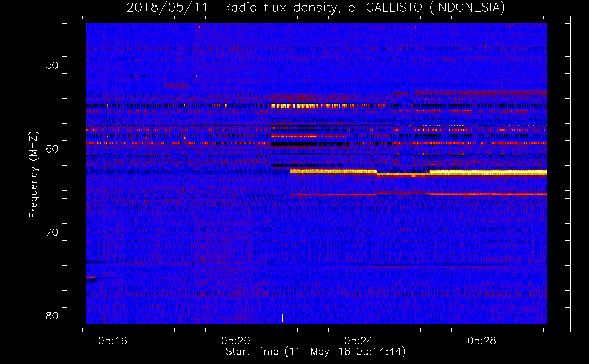Click the "Start Time (11-May-18 05:14:44)" label
This screenshot has height=364, width=589.
tap(316, 352)
